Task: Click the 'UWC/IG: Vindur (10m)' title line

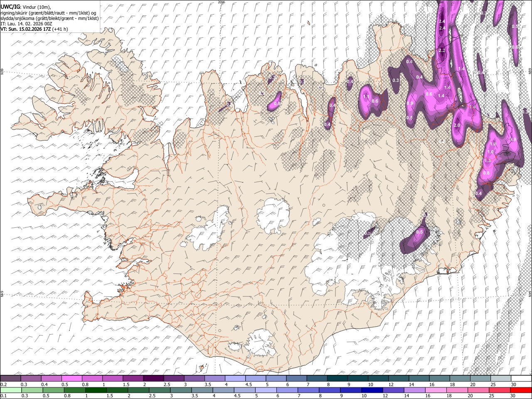Action: (26, 7)
